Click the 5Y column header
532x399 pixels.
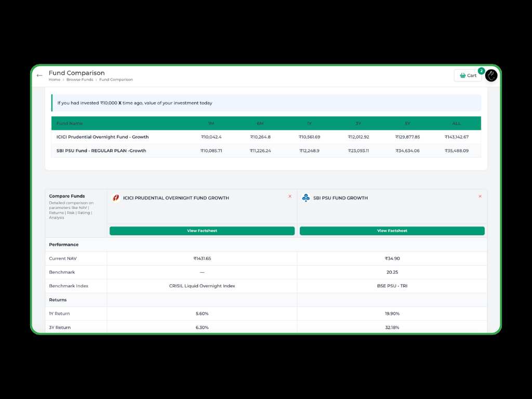[407, 124]
